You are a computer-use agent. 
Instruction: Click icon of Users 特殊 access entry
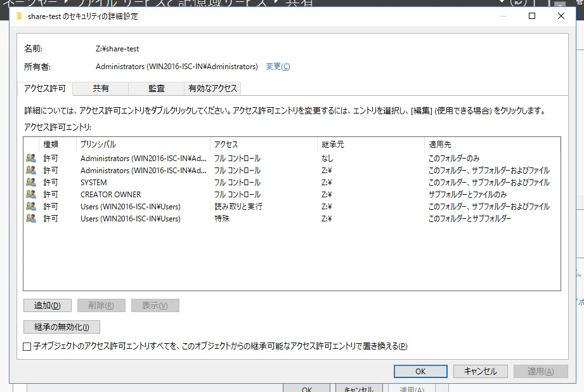(31, 218)
